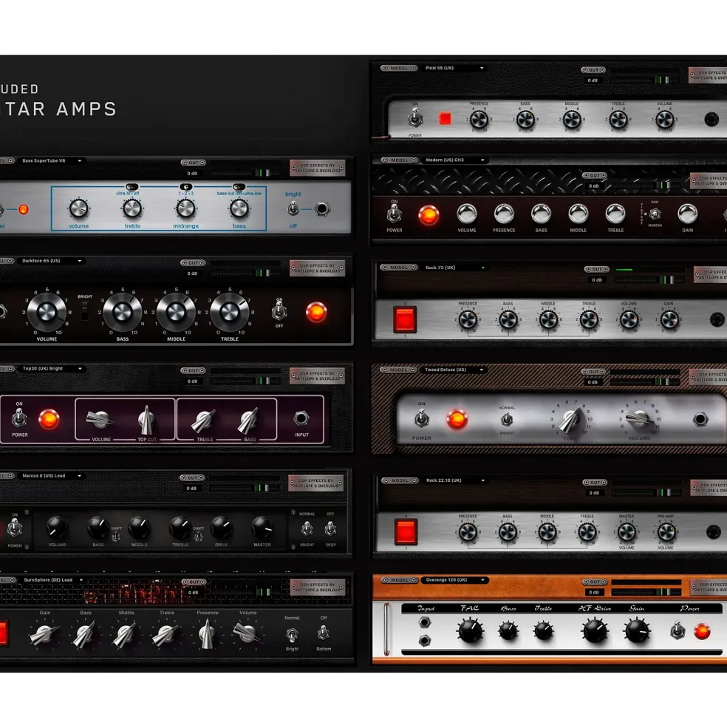Click the red rocker power switch on Rock 22.10
The image size is (727, 728).
406,531
